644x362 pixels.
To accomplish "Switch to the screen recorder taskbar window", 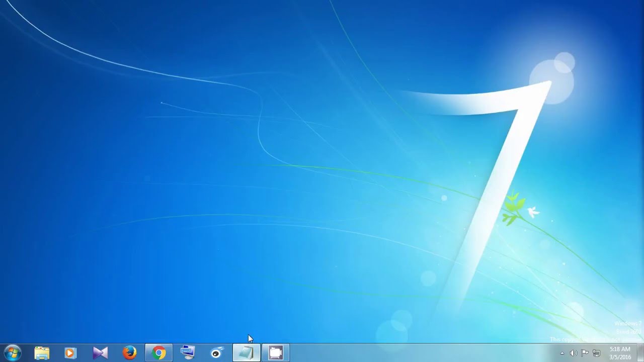I will point(275,353).
